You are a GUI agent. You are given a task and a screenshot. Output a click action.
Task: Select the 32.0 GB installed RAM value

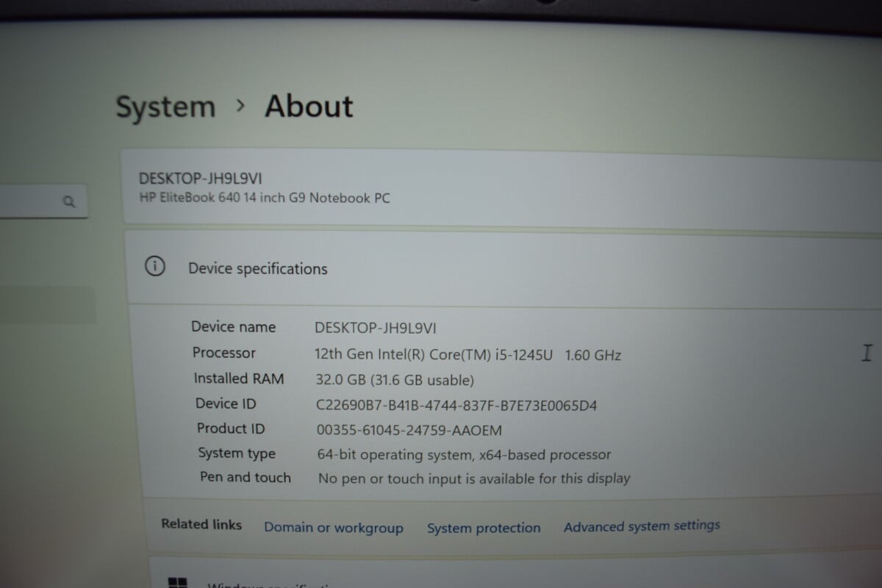395,380
